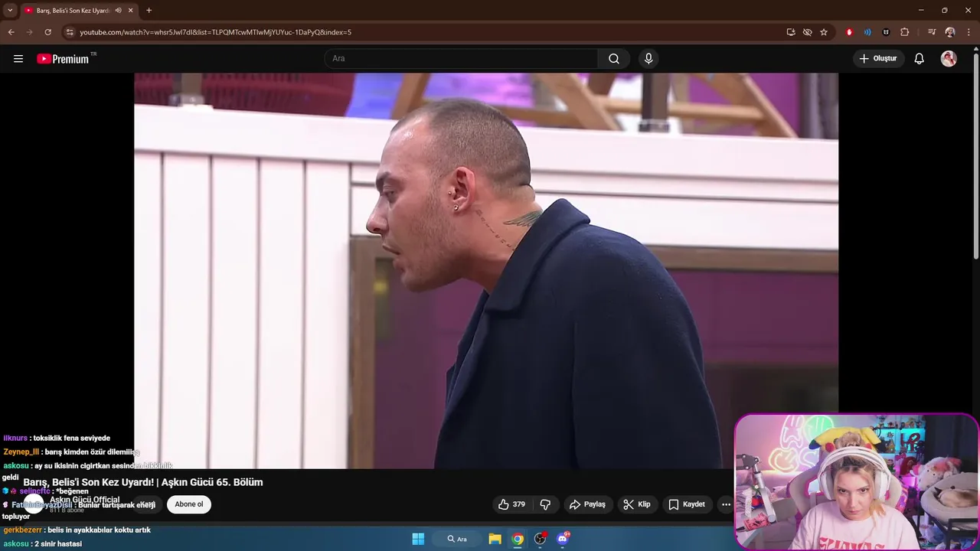Click chat message '2 sinir hastasi'

[x=58, y=544]
